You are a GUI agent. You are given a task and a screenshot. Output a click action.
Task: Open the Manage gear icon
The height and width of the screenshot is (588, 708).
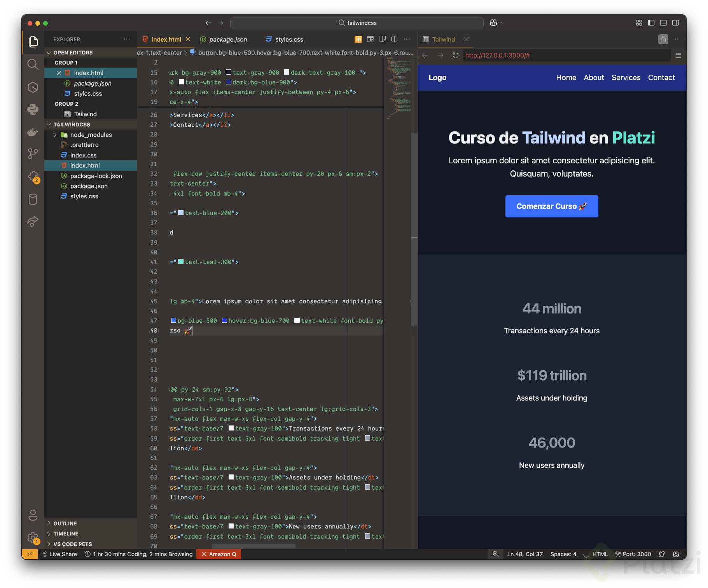pyautogui.click(x=33, y=538)
